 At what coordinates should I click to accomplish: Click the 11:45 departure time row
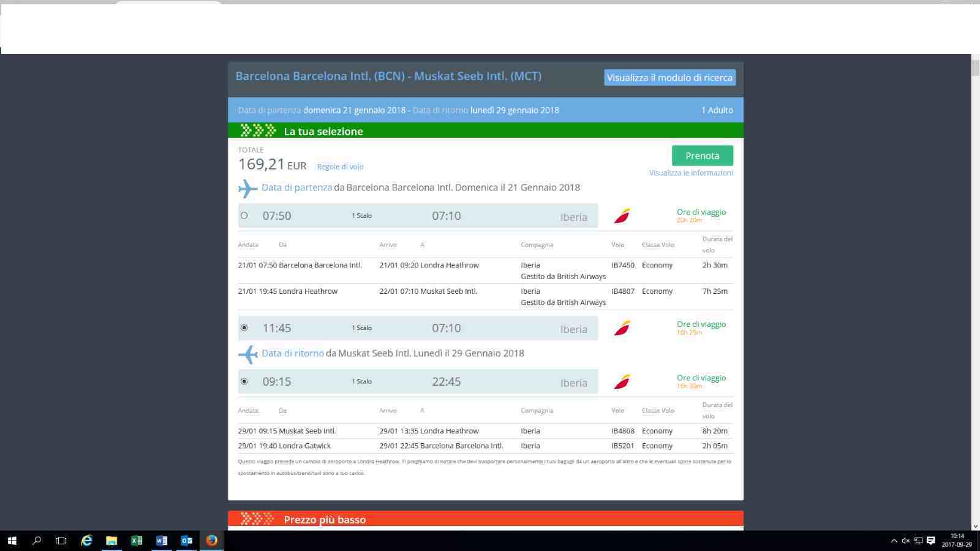point(418,328)
